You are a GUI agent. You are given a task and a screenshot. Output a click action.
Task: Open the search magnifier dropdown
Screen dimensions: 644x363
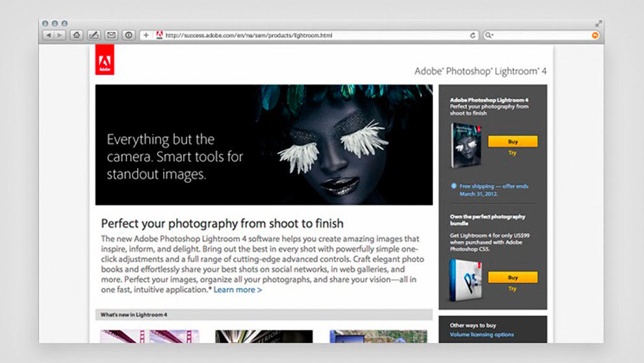489,35
